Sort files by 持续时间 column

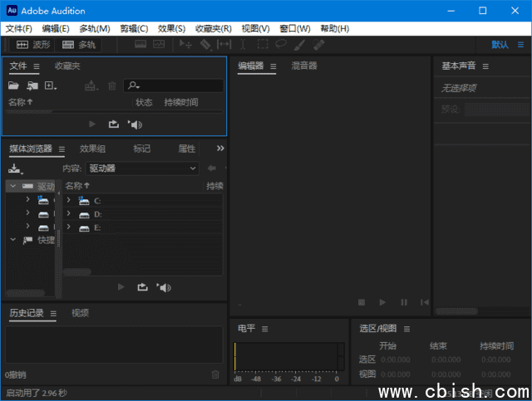point(181,102)
